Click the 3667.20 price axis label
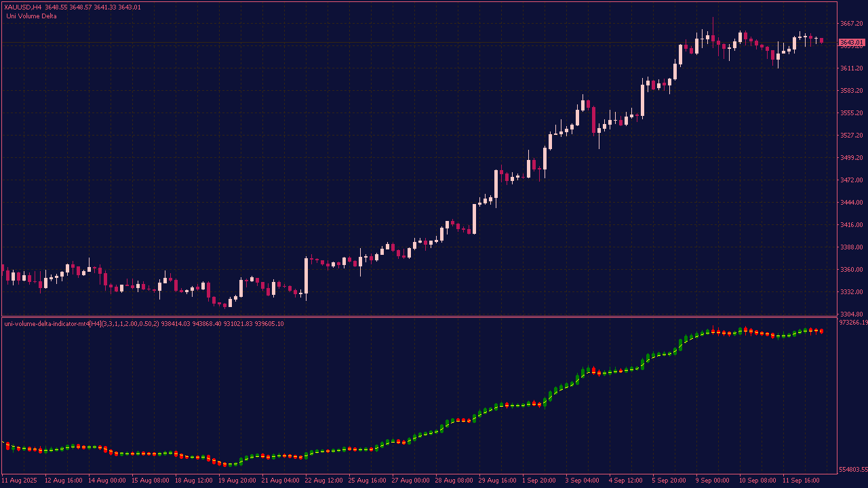 851,24
